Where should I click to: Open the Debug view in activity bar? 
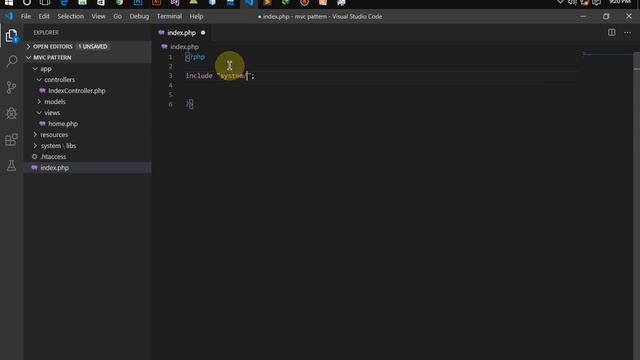pos(11,113)
